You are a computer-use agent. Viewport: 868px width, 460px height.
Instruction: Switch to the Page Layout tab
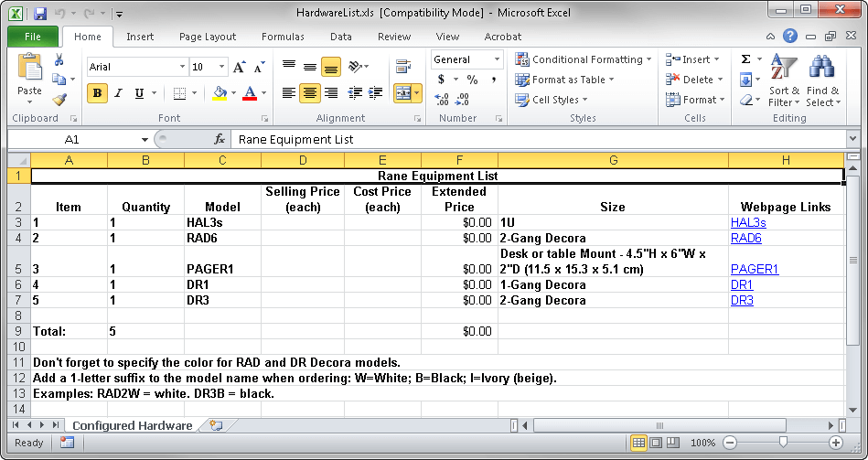click(208, 37)
